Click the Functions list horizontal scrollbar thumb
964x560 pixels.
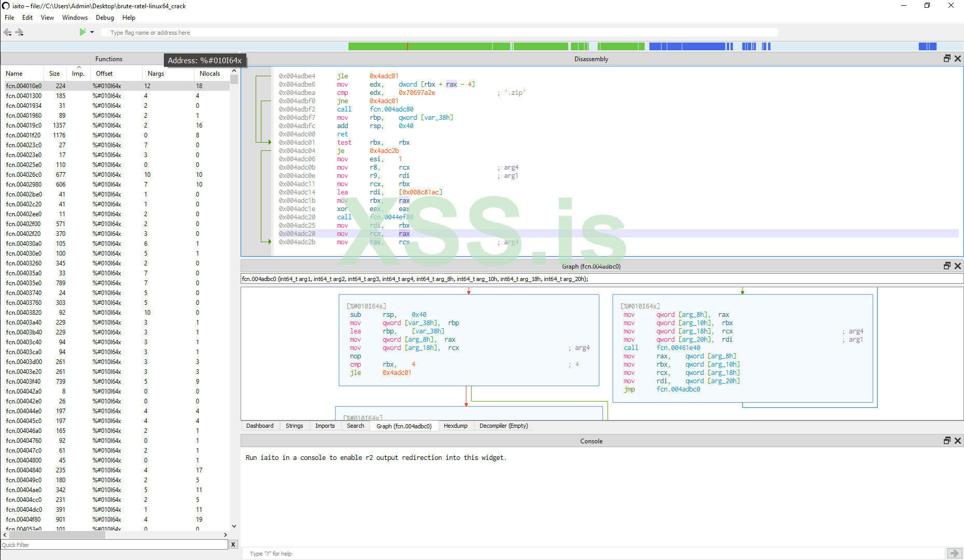57,535
